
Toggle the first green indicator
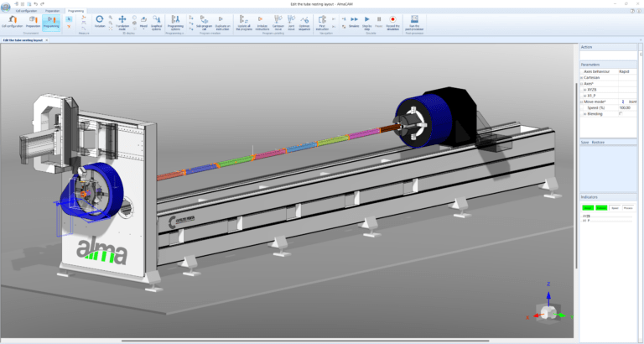(587, 206)
